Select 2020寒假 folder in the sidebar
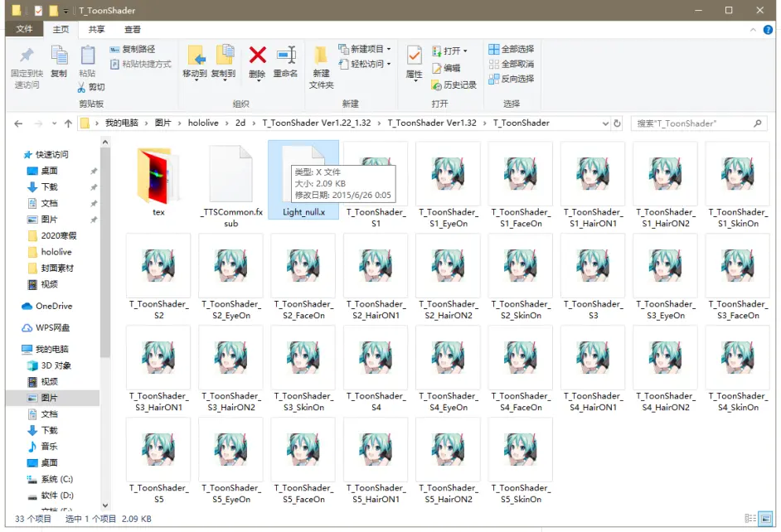The height and width of the screenshot is (532, 781). pyautogui.click(x=51, y=236)
